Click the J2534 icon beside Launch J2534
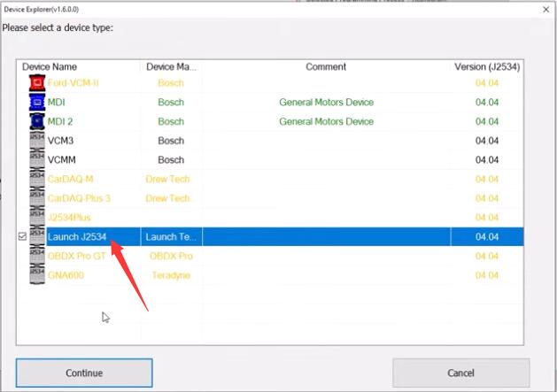 pyautogui.click(x=37, y=236)
